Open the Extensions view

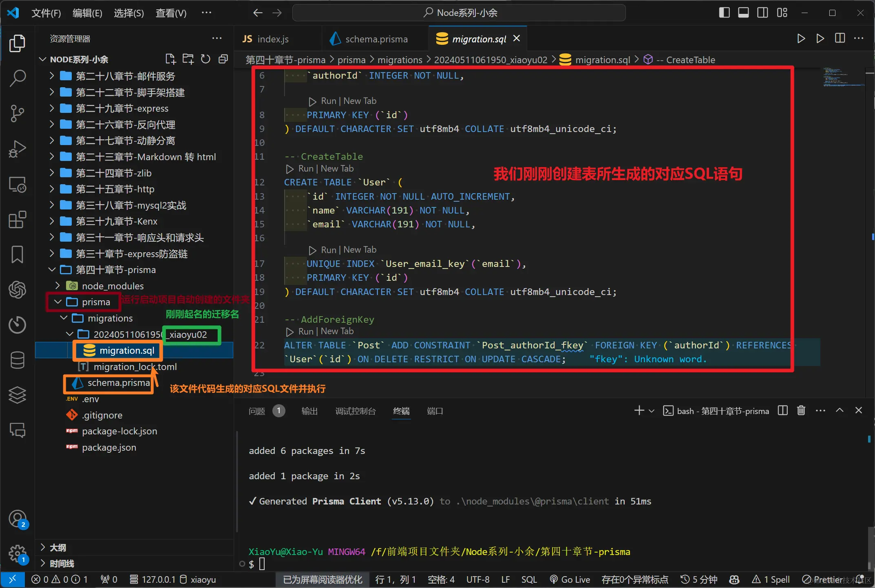click(17, 220)
